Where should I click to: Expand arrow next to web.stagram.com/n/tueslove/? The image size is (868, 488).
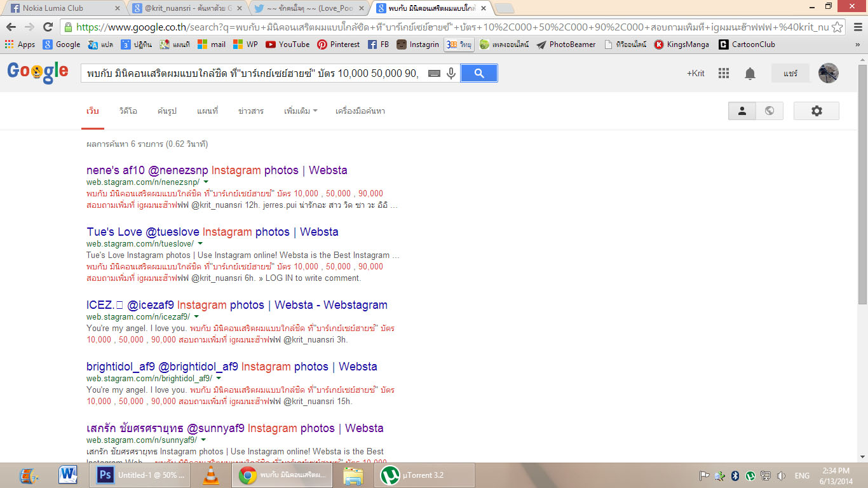[200, 243]
